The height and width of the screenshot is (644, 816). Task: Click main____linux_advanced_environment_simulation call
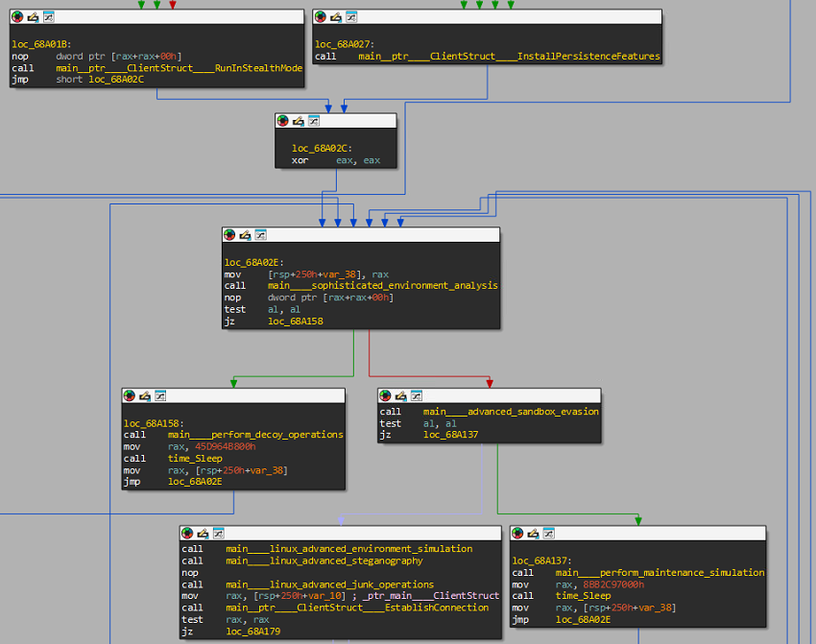pyautogui.click(x=349, y=549)
